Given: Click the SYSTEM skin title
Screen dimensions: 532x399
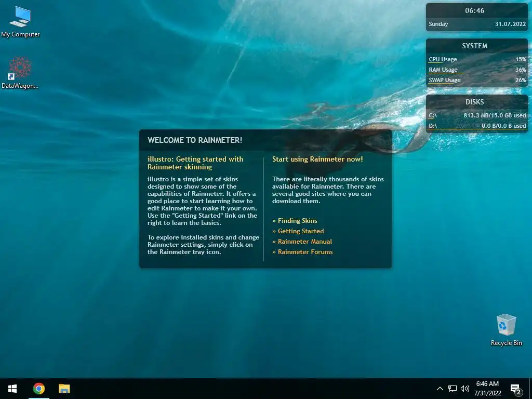Looking at the screenshot, I should (475, 46).
